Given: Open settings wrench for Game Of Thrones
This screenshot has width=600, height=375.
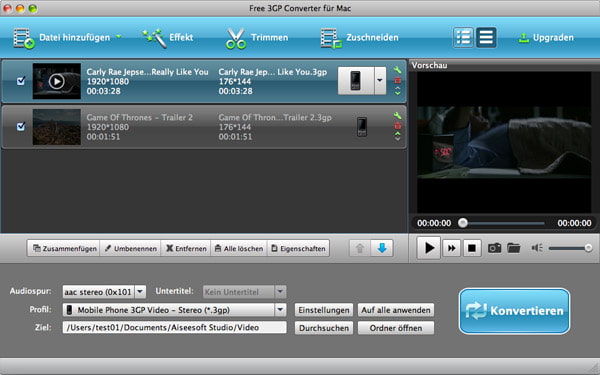Looking at the screenshot, I should coord(398,115).
